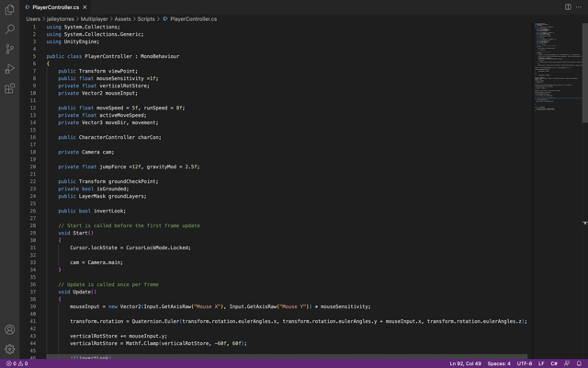Open the Manage gear icon
Viewport: 588px width, 368px height.
pyautogui.click(x=10, y=350)
